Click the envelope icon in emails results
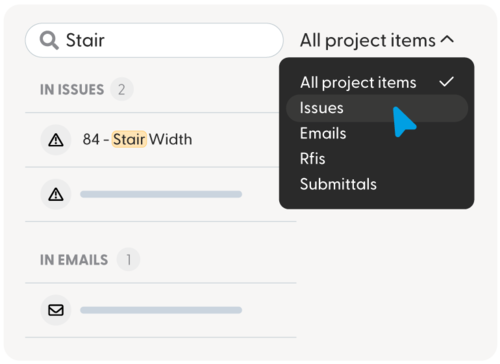This screenshot has height=364, width=500. [x=56, y=310]
